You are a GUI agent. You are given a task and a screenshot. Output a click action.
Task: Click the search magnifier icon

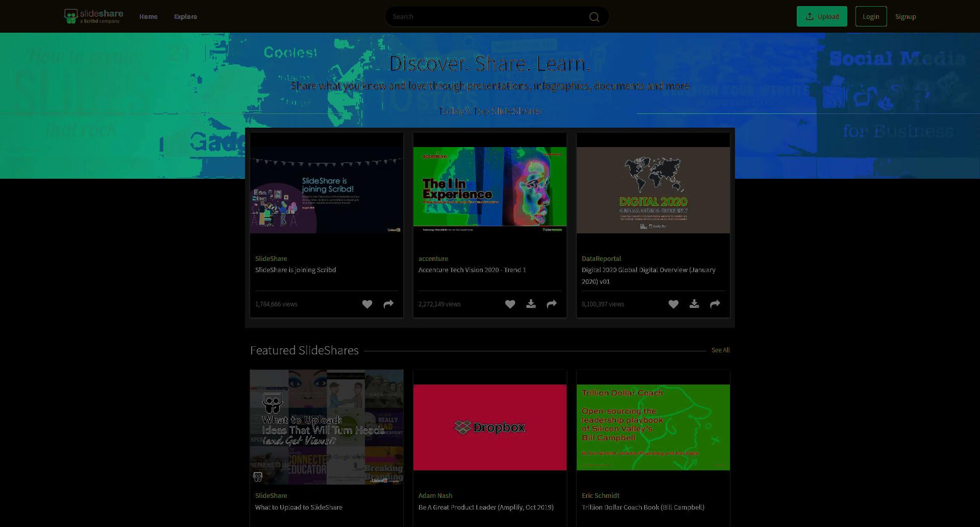click(x=594, y=17)
